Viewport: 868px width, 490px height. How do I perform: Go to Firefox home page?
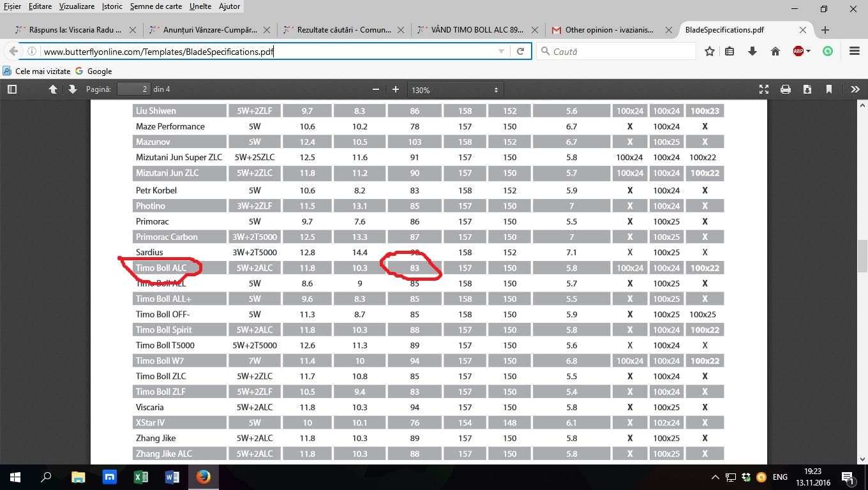(775, 52)
